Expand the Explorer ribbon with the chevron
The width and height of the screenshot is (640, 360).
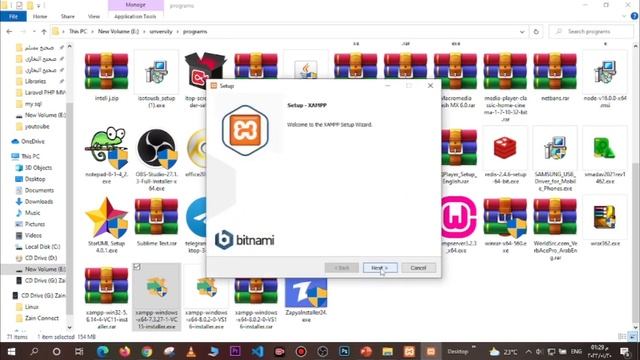point(624,16)
